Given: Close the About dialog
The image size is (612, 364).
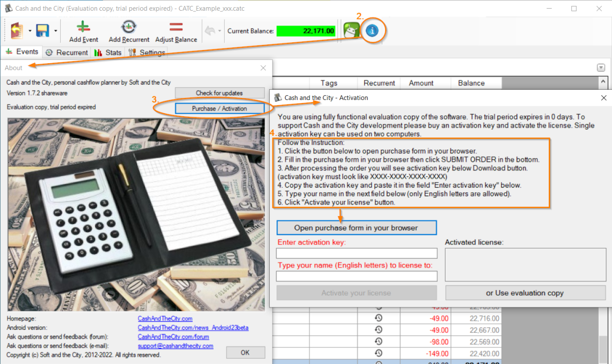Looking at the screenshot, I should 263,68.
